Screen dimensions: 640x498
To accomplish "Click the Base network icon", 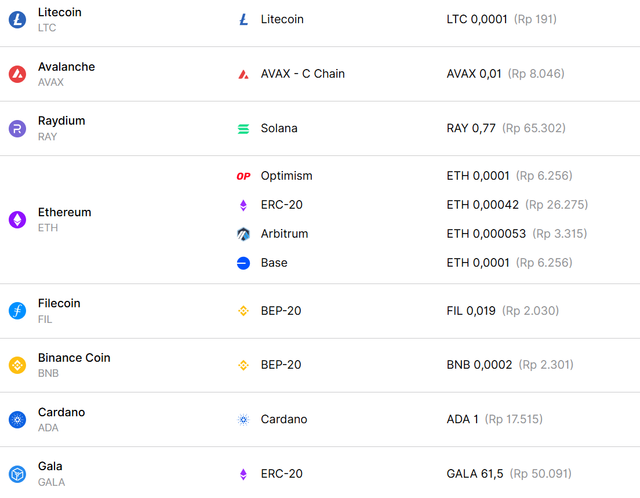I will tap(243, 263).
